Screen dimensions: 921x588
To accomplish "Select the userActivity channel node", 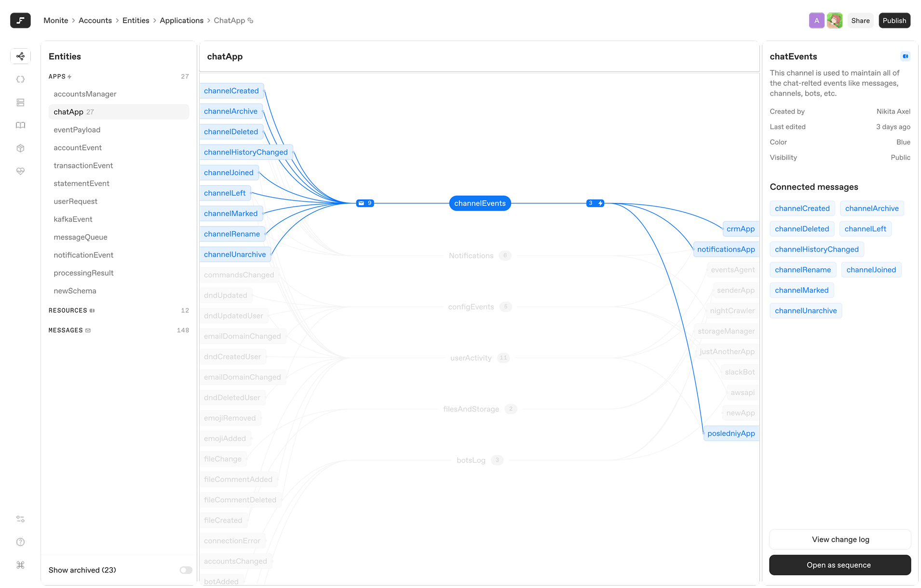I will click(479, 358).
